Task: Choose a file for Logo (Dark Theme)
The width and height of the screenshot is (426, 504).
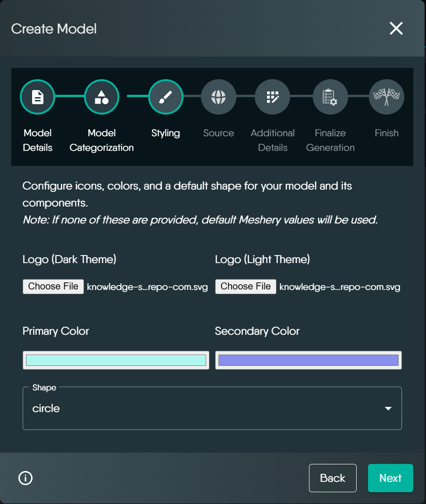Action: tap(53, 287)
